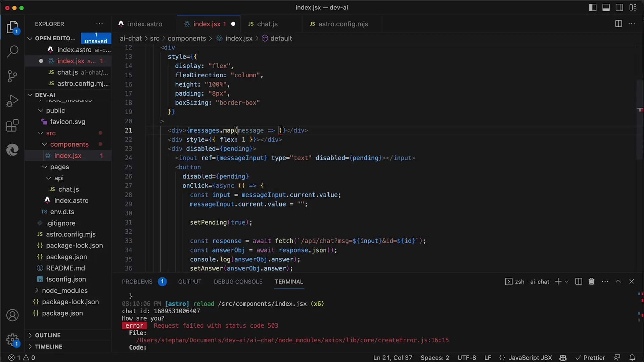The image size is (644, 362).
Task: Change the LF end of line sequence
Action: (x=488, y=358)
